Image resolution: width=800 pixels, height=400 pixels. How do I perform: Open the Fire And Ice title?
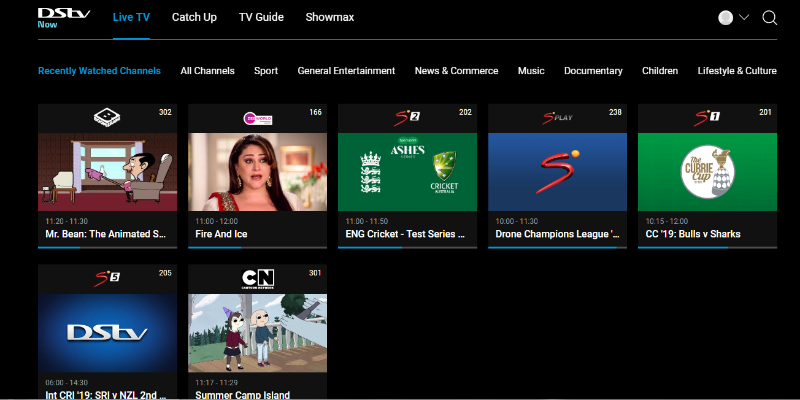(221, 234)
